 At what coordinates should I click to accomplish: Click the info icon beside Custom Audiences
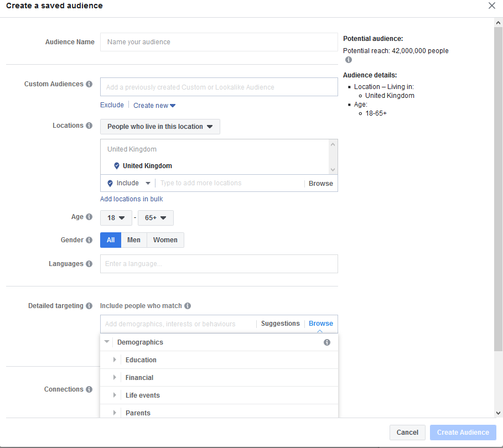click(x=90, y=84)
